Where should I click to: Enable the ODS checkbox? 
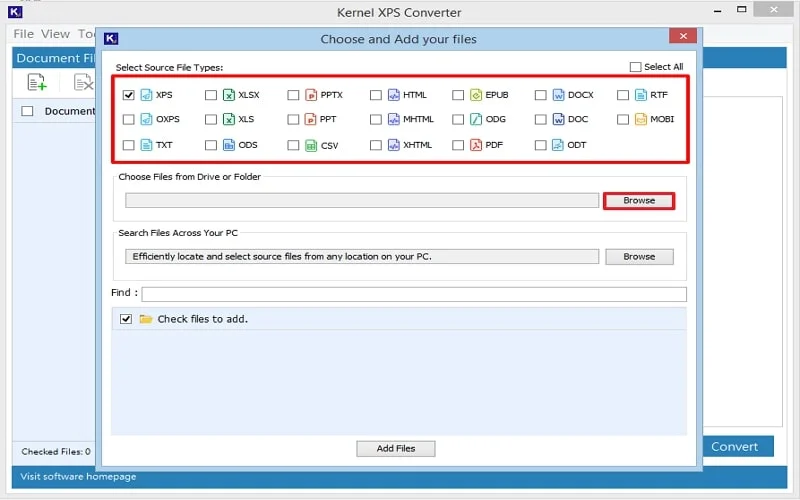pos(211,145)
